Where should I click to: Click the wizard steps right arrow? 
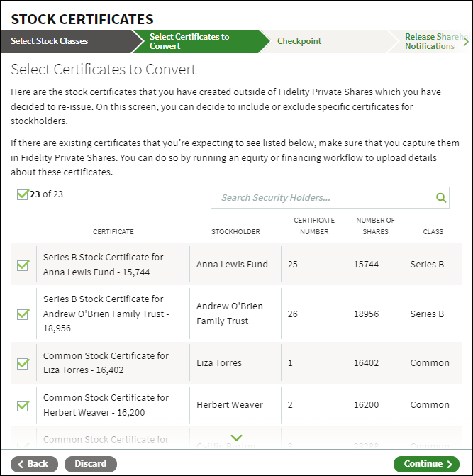click(x=466, y=42)
